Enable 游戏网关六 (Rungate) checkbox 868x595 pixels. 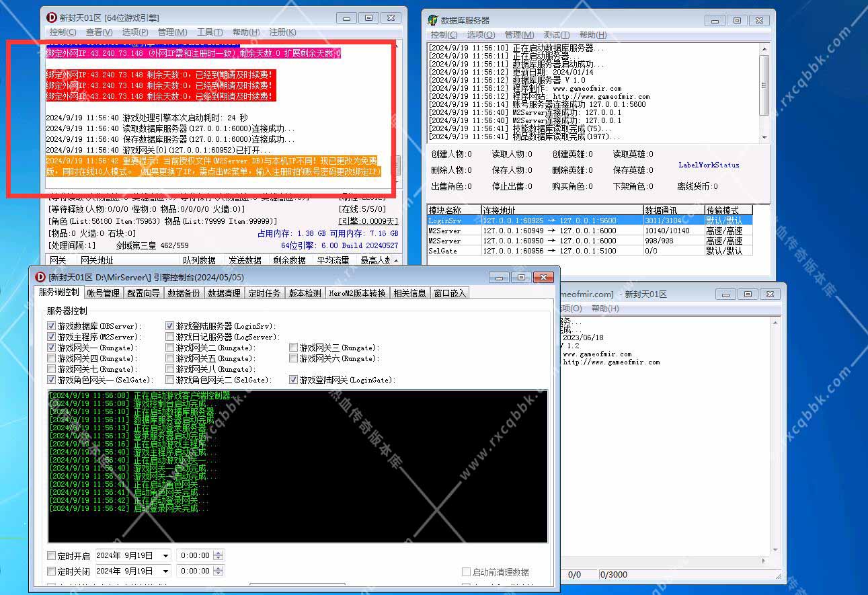pos(294,358)
